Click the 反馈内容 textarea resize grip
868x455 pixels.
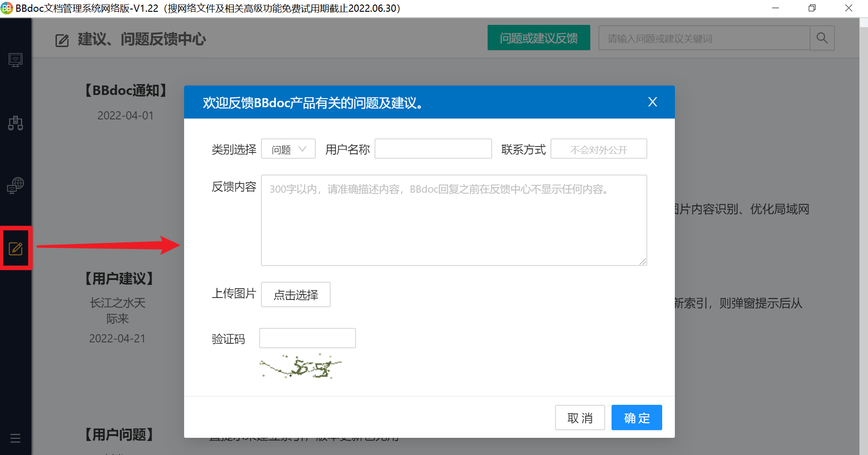(x=643, y=261)
